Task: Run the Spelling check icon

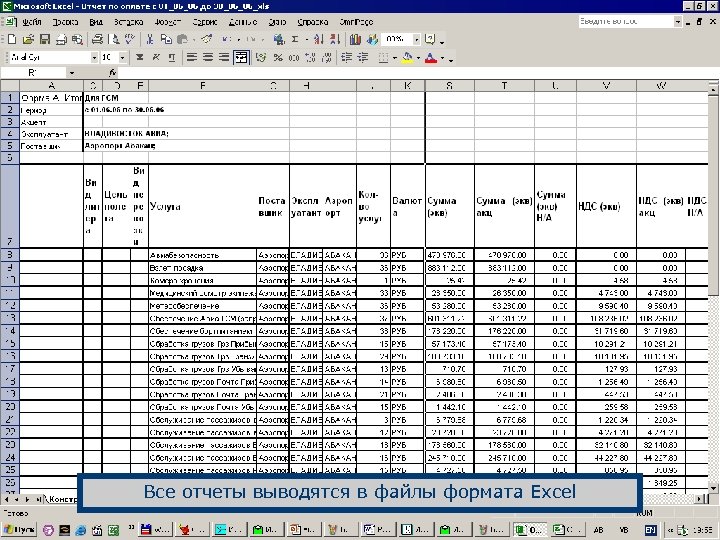Action: click(x=130, y=39)
